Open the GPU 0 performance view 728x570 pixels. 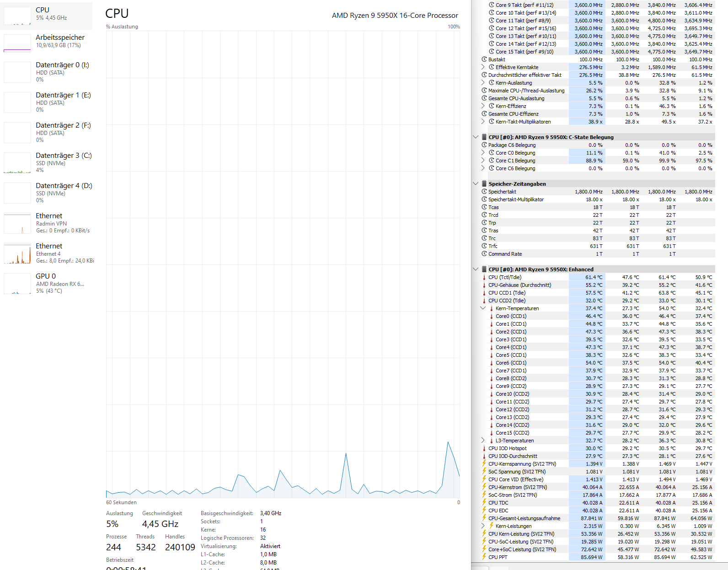(46, 283)
